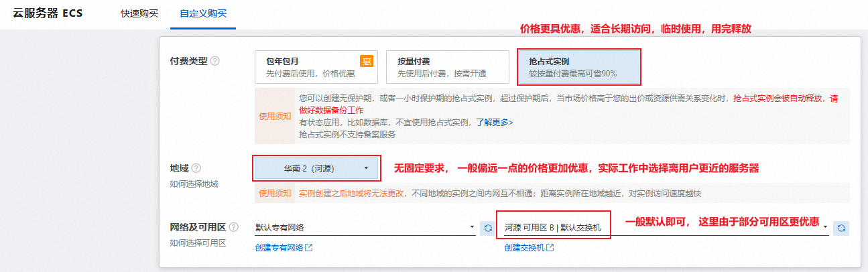Viewport: 868px width, 272px height.
Task: Open help icon beside 付费类型
Action: click(215, 61)
